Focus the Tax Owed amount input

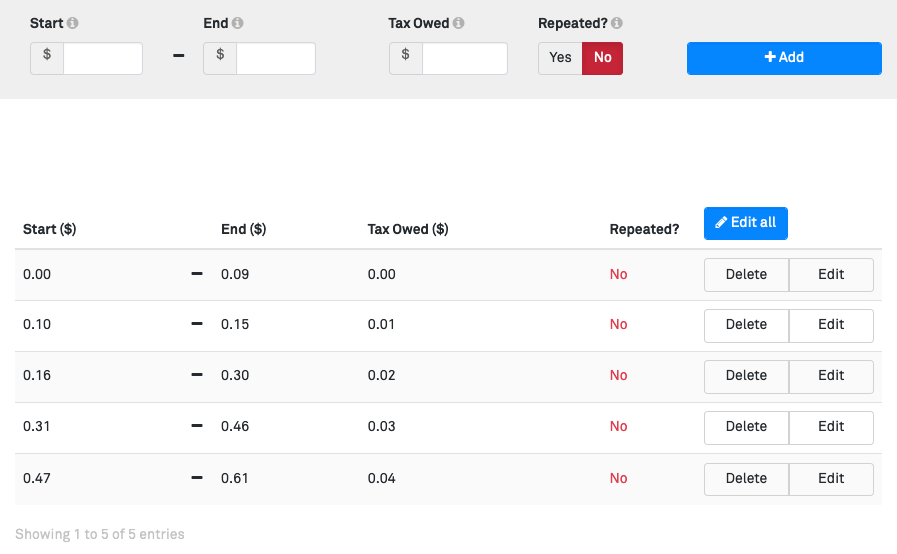(464, 58)
